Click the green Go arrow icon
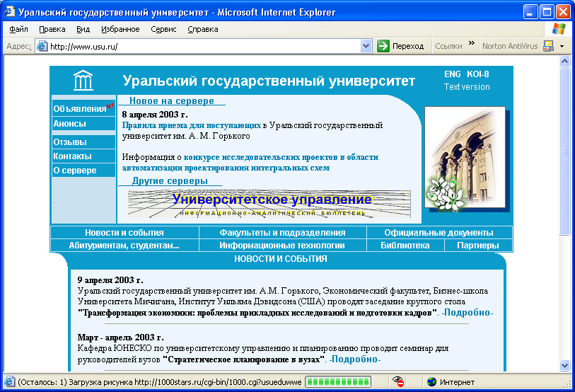Screen dimensions: 575x392 pyautogui.click(x=383, y=46)
